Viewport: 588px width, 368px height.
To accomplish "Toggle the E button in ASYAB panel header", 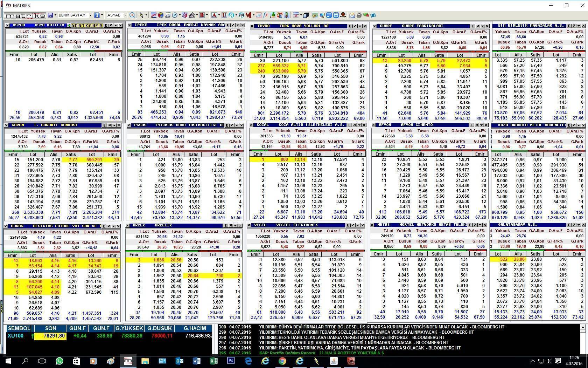I will coord(106,26).
